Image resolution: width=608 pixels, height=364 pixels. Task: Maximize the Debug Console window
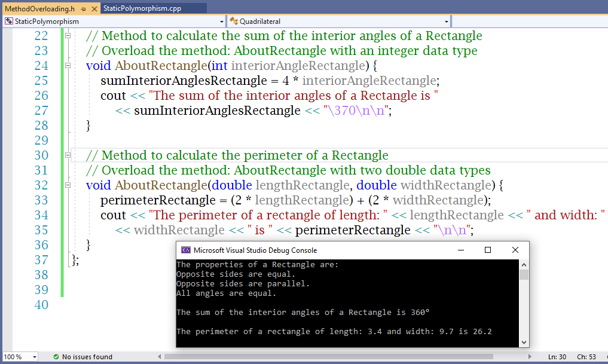[488, 250]
